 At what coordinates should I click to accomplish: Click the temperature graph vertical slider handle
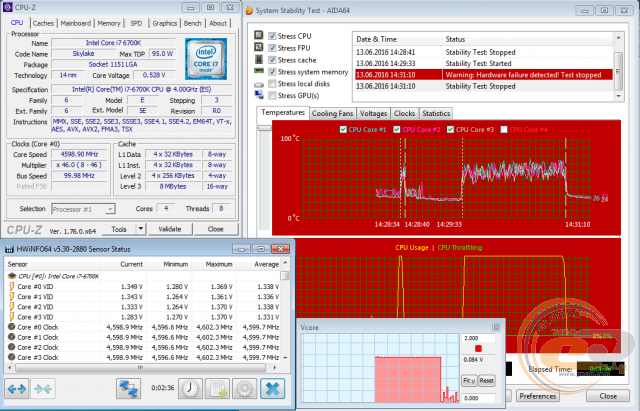(264, 128)
